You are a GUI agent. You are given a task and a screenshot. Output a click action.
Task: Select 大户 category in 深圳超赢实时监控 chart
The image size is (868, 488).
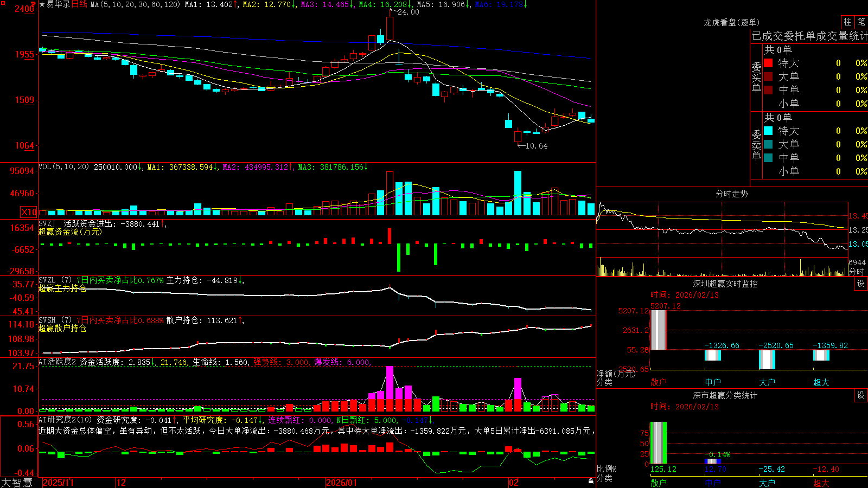[x=767, y=382]
